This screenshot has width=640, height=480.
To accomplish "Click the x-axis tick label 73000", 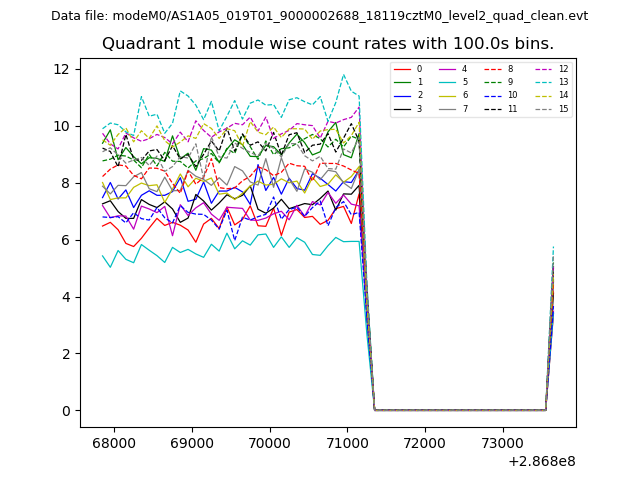I will click(x=502, y=443).
